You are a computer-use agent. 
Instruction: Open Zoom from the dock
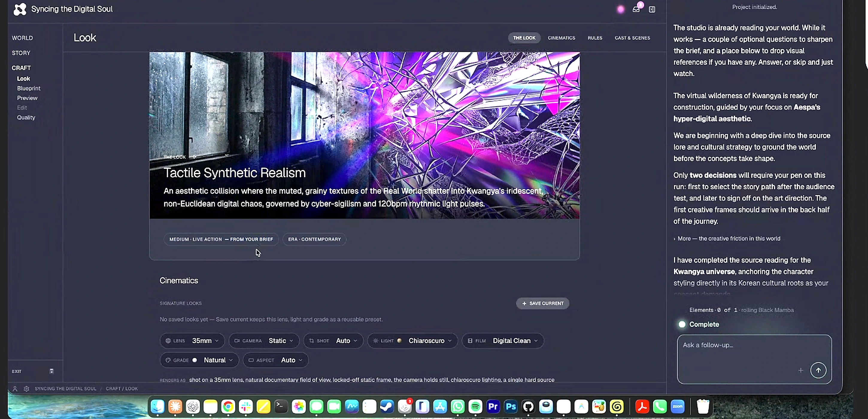(x=678, y=406)
